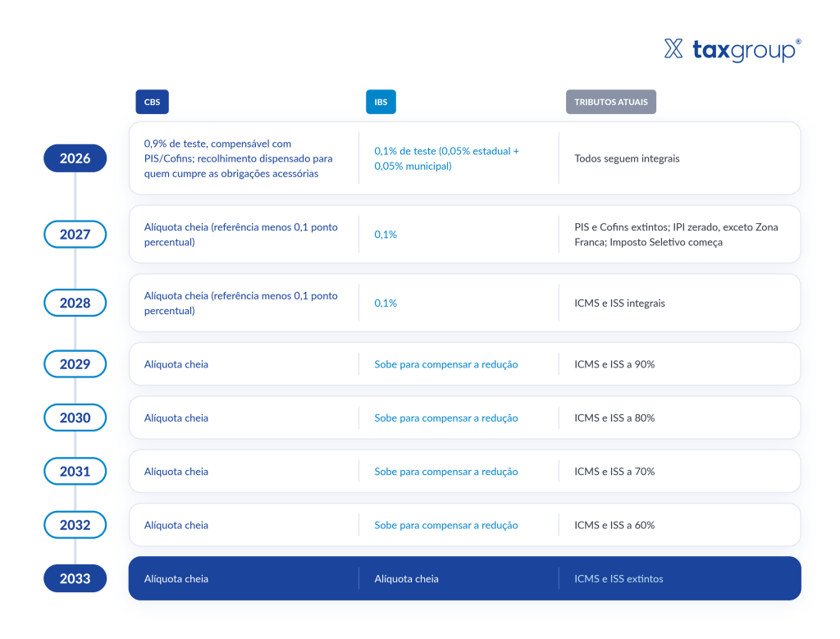Screen dimensions: 840x639
Task: Click the 2029 CBS "Alíquota cheia" cell
Action: (176, 364)
